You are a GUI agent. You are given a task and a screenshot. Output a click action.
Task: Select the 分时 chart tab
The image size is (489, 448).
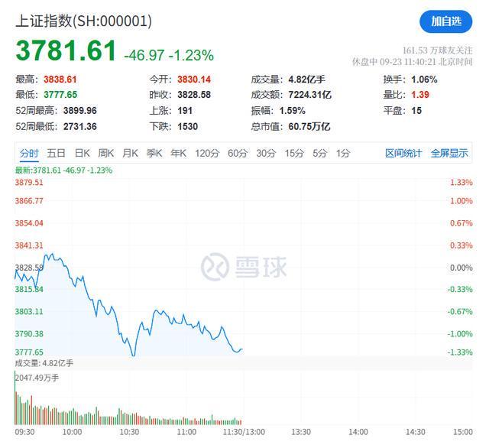(29, 153)
